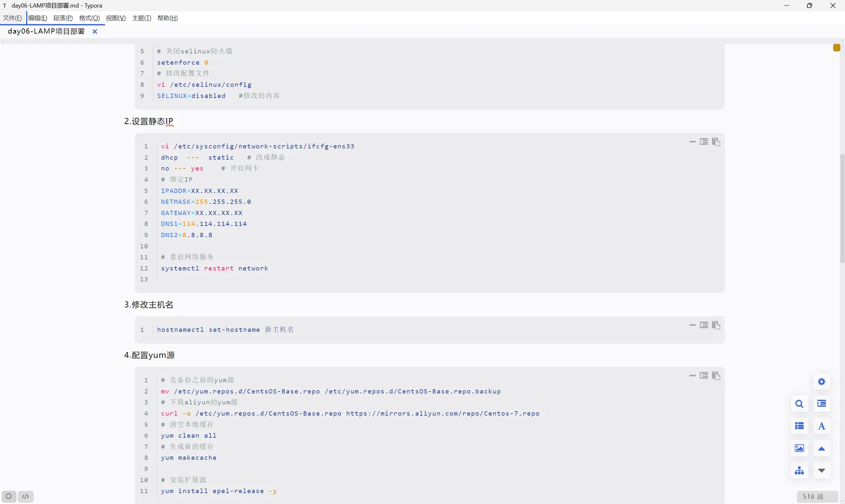Open the 视图(V) menu
The width and height of the screenshot is (845, 504).
116,18
